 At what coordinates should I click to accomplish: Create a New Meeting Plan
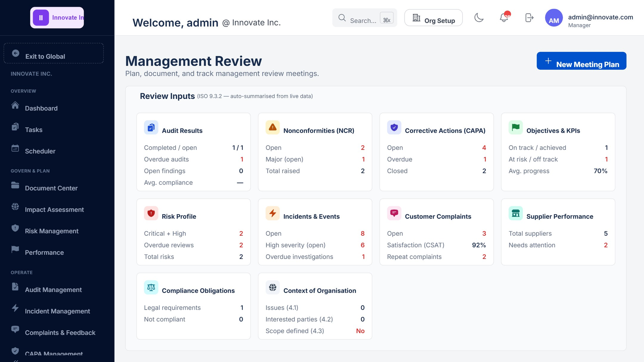pyautogui.click(x=581, y=61)
